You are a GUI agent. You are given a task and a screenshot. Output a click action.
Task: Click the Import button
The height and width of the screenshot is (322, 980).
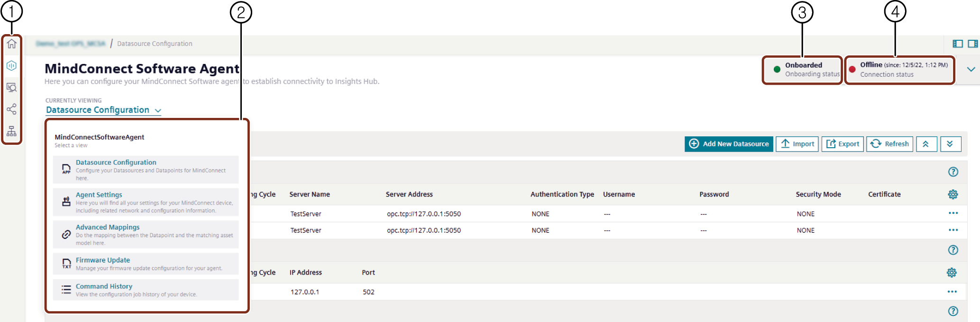tap(797, 144)
